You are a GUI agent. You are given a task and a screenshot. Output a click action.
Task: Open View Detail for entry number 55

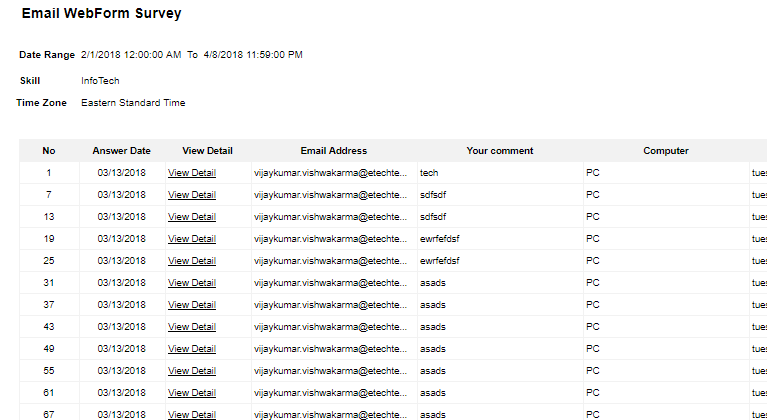(x=191, y=371)
